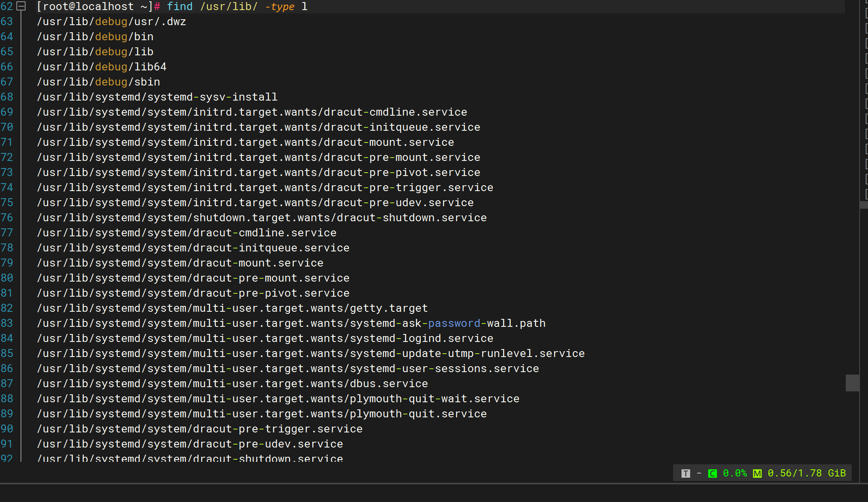The width and height of the screenshot is (868, 502).
Task: Click the 0.0% CPU usage readout
Action: tap(735, 473)
